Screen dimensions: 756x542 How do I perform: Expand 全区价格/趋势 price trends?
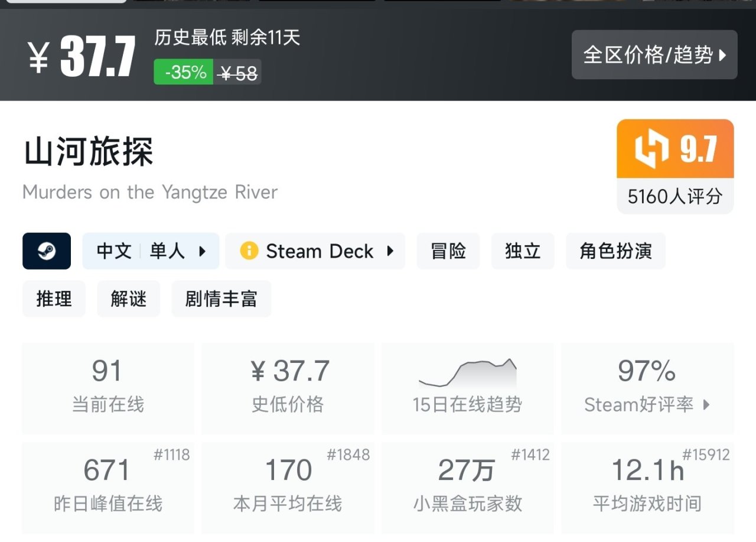[x=654, y=55]
